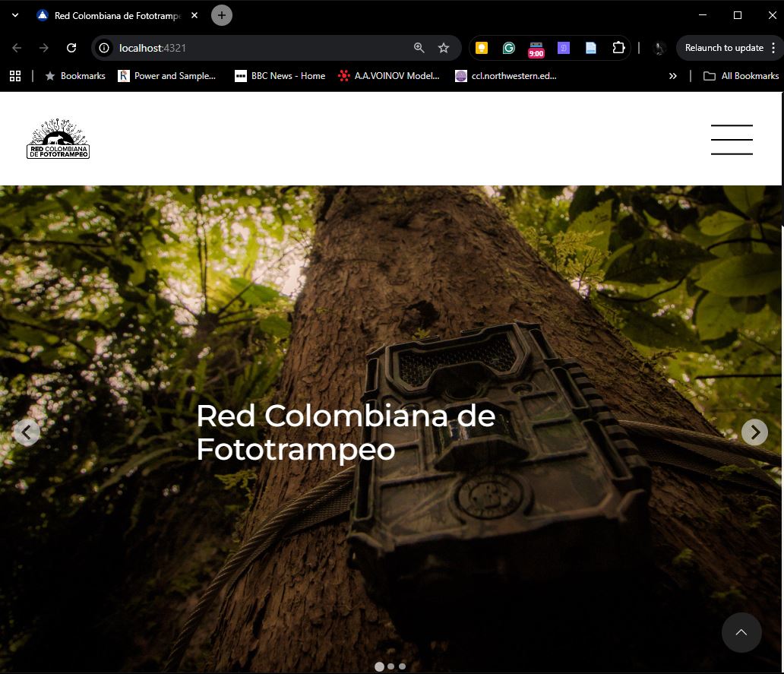This screenshot has height=674, width=784.
Task: Reload the page with the refresh icon
Action: (71, 48)
